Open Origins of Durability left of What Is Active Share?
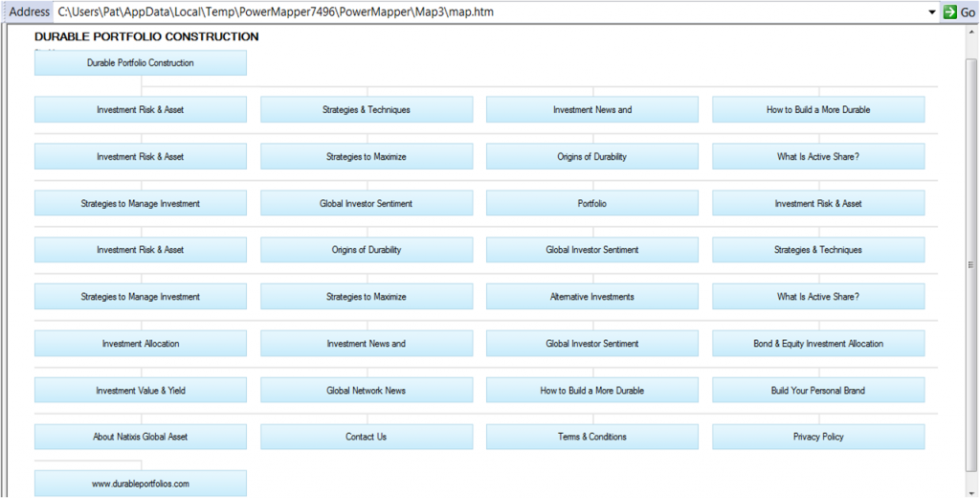This screenshot has height=498, width=980. [592, 156]
